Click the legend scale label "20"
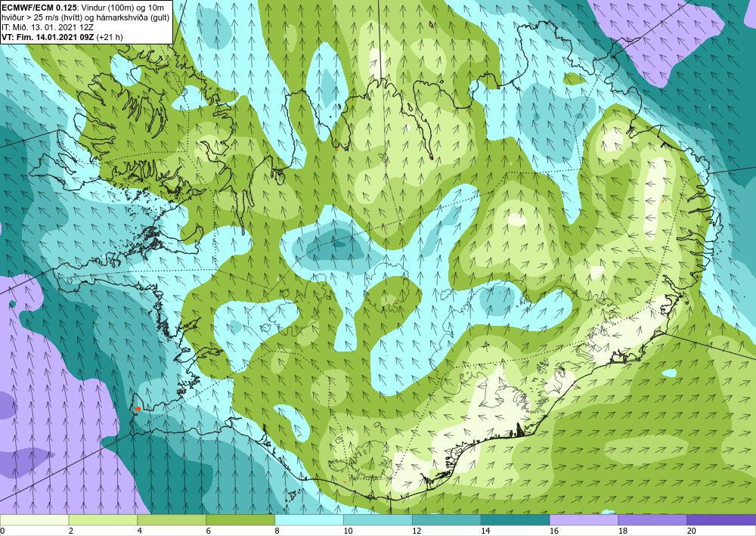This screenshot has width=756, height=536. pos(692,531)
